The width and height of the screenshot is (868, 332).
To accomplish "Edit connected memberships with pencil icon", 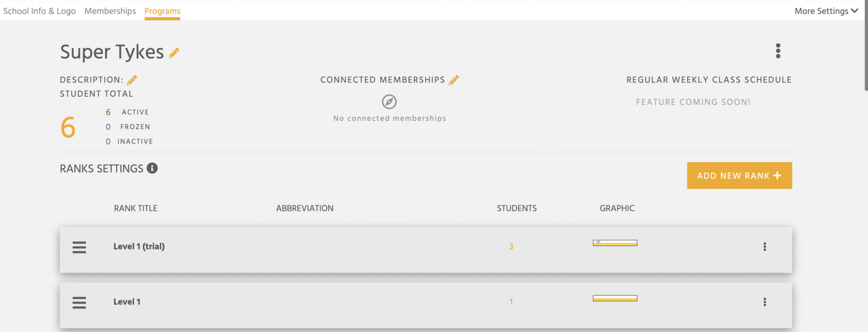I will tap(454, 80).
